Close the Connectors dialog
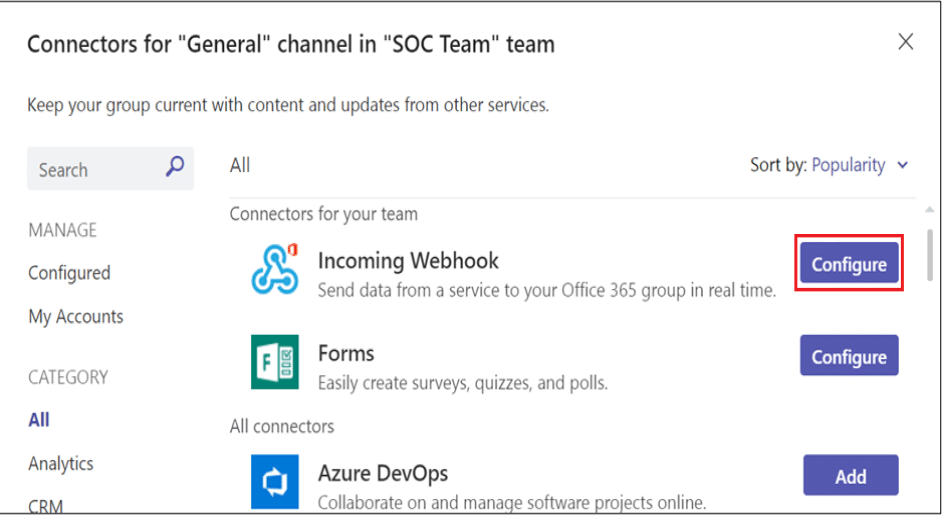944x522 pixels. [x=905, y=42]
